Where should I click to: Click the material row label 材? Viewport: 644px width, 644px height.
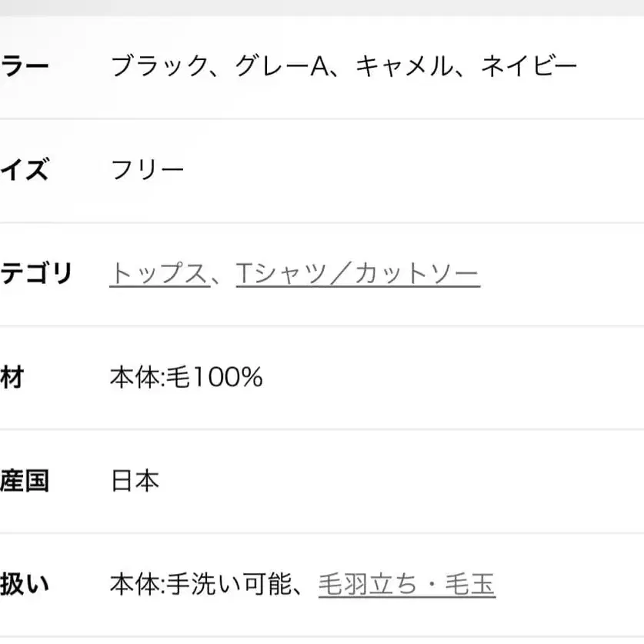pos(12,378)
